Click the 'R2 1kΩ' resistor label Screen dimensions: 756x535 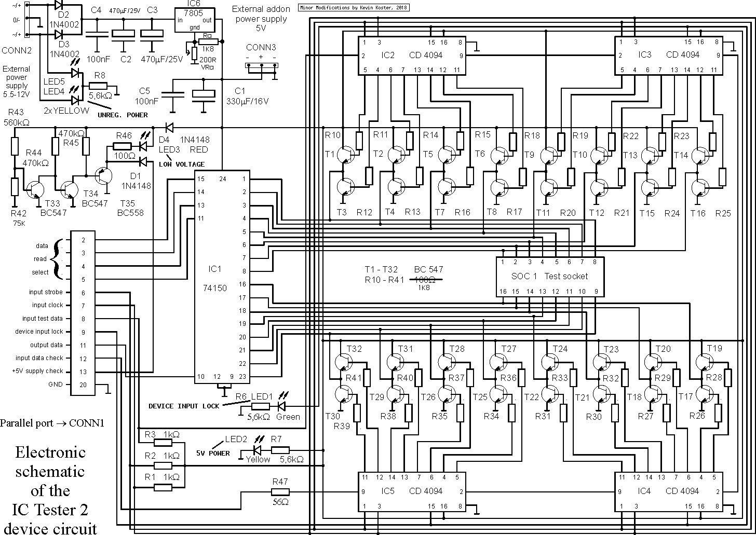click(161, 455)
